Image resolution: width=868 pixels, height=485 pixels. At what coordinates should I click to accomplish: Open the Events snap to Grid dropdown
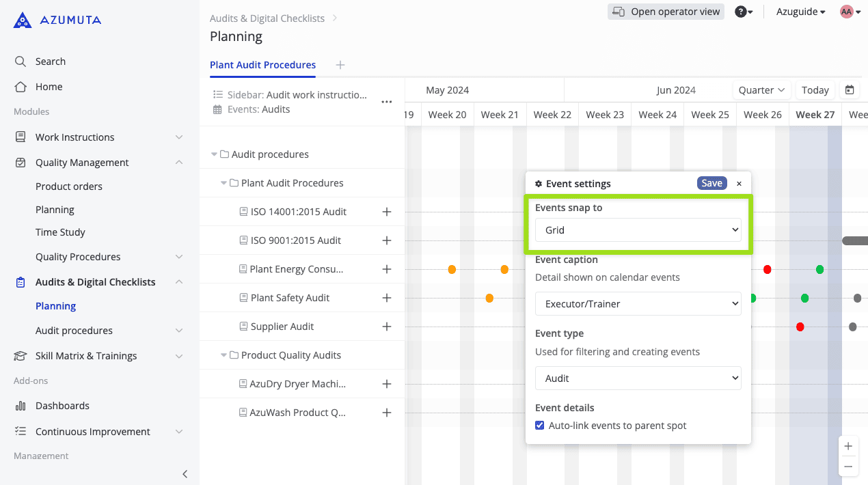[638, 230]
